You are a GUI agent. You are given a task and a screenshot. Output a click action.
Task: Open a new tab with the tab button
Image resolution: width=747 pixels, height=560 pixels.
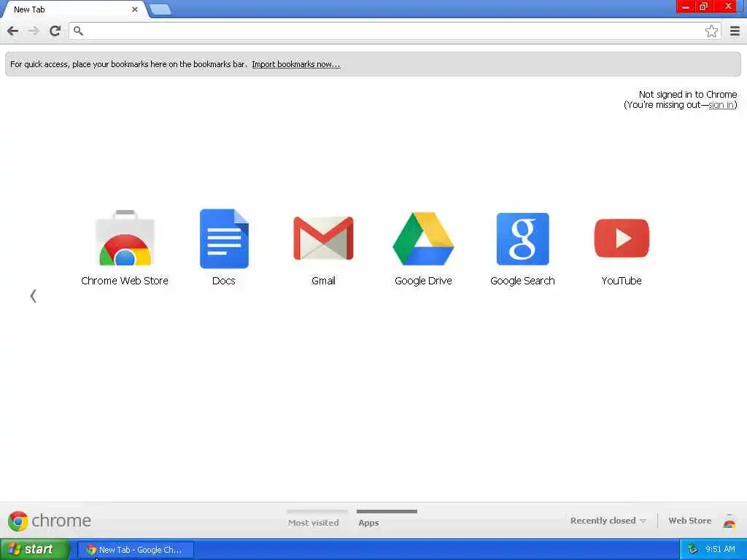[x=160, y=9]
